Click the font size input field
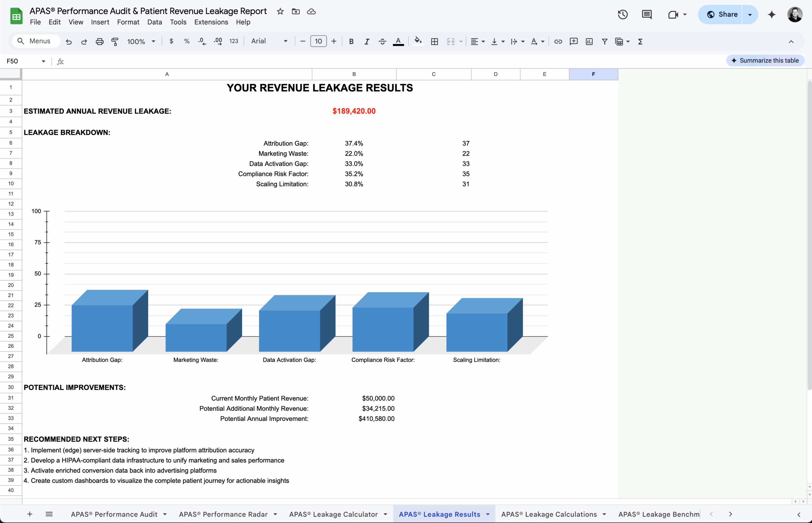812x523 pixels. pyautogui.click(x=318, y=41)
